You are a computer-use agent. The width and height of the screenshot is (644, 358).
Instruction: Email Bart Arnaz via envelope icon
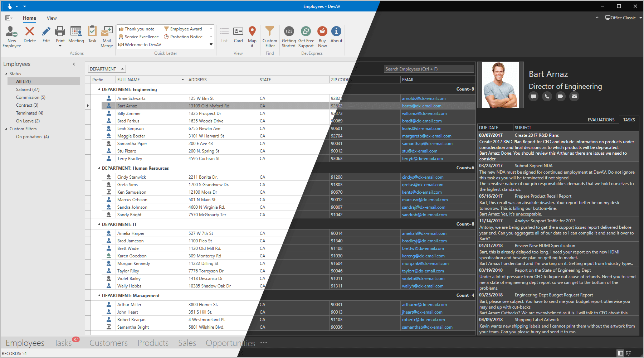click(574, 96)
